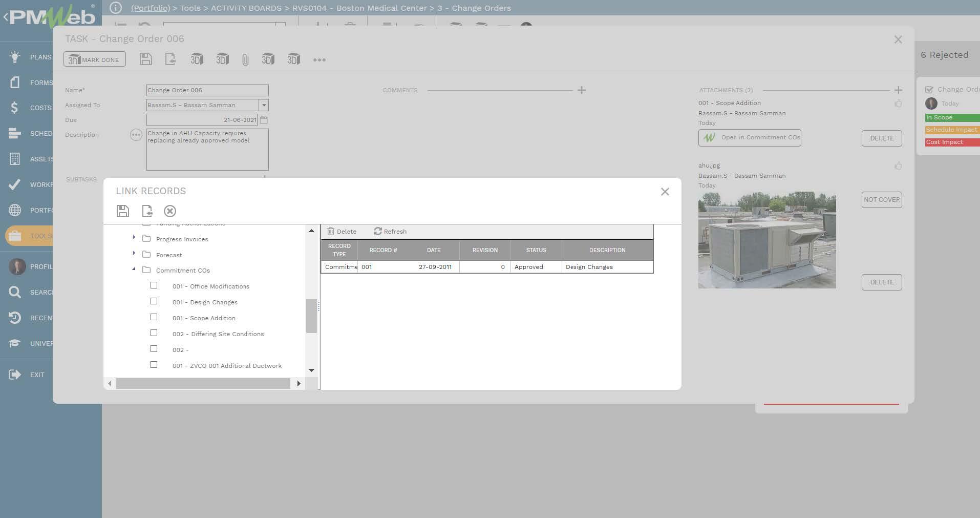Click the task toolbar save icon
The image size is (980, 518).
point(145,59)
